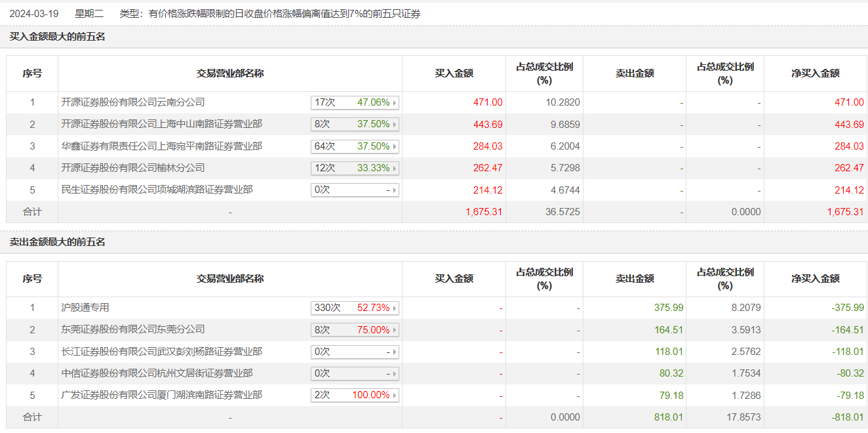Screen dimensions: 868x433
Task: Select the total ratio 36.5725
Action: 562,212
